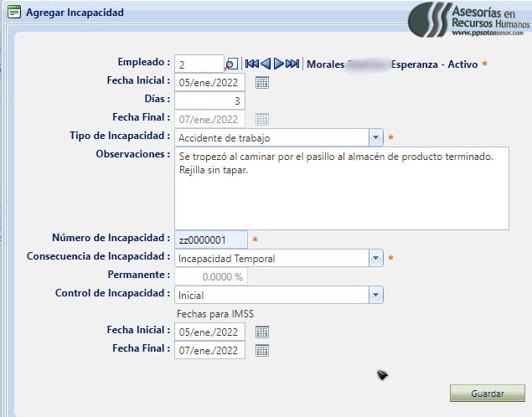Go to first employee record

coord(251,64)
